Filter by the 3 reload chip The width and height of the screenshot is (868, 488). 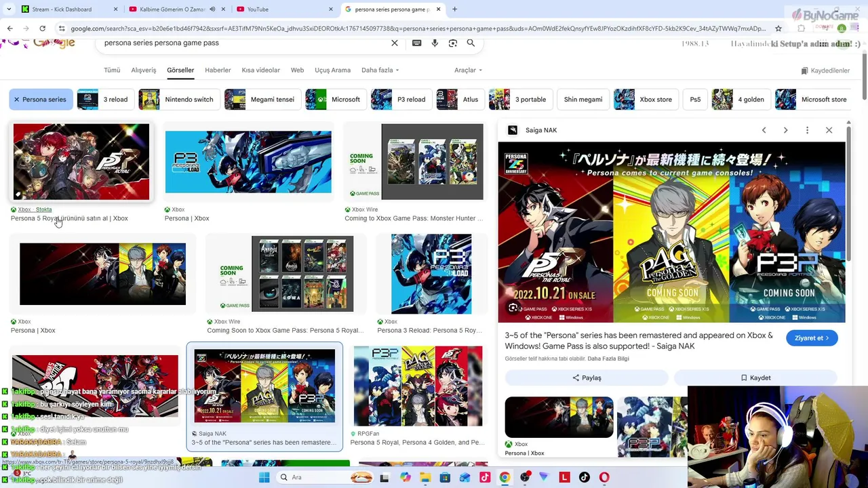pos(105,100)
